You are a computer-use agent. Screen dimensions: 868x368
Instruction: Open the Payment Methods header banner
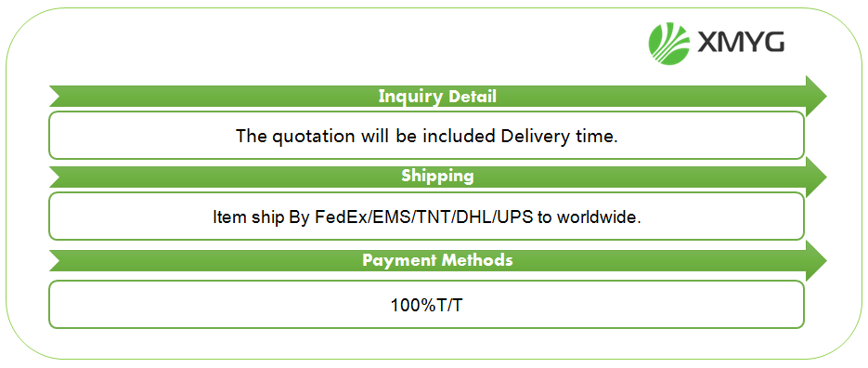[x=437, y=260]
